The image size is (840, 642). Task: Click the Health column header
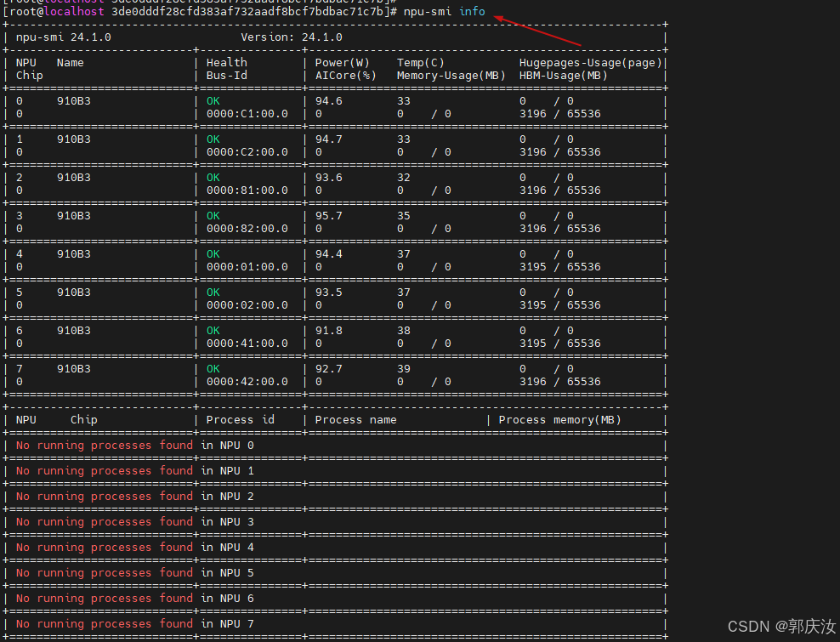tap(226, 63)
